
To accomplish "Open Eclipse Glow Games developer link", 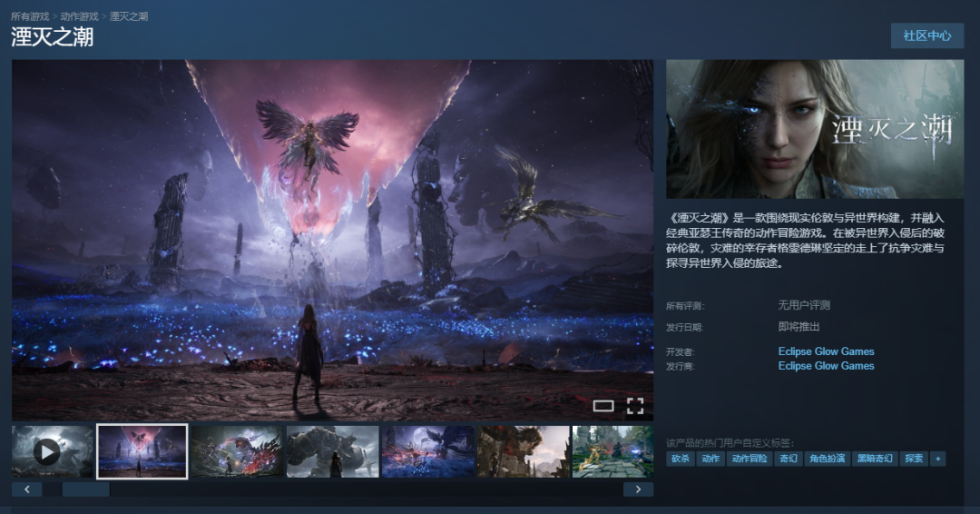I will (x=826, y=351).
